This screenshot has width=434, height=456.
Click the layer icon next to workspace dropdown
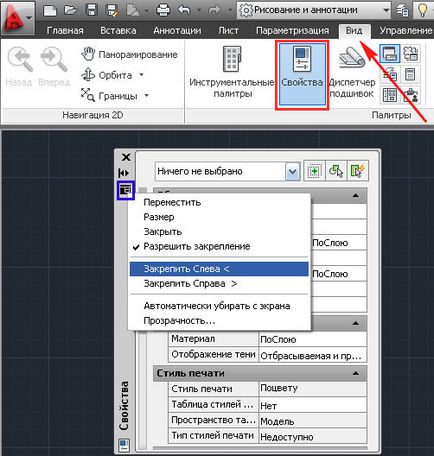click(402, 11)
